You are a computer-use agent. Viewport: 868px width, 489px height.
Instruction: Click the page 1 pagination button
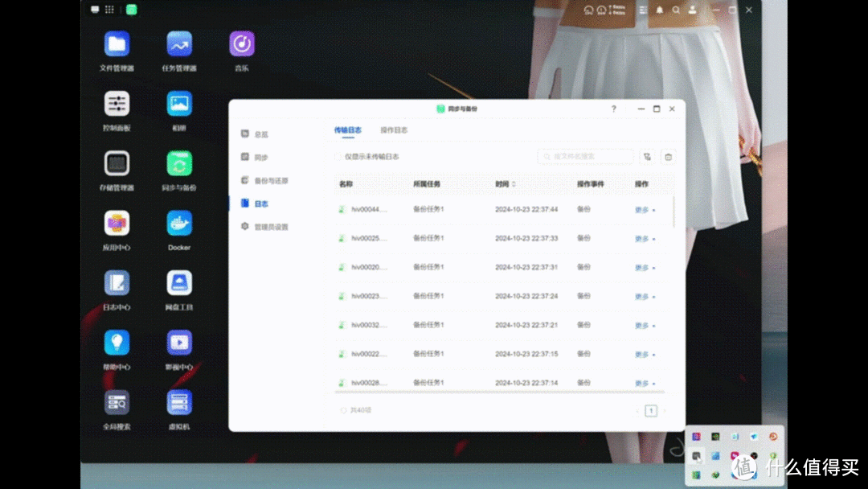coord(649,409)
